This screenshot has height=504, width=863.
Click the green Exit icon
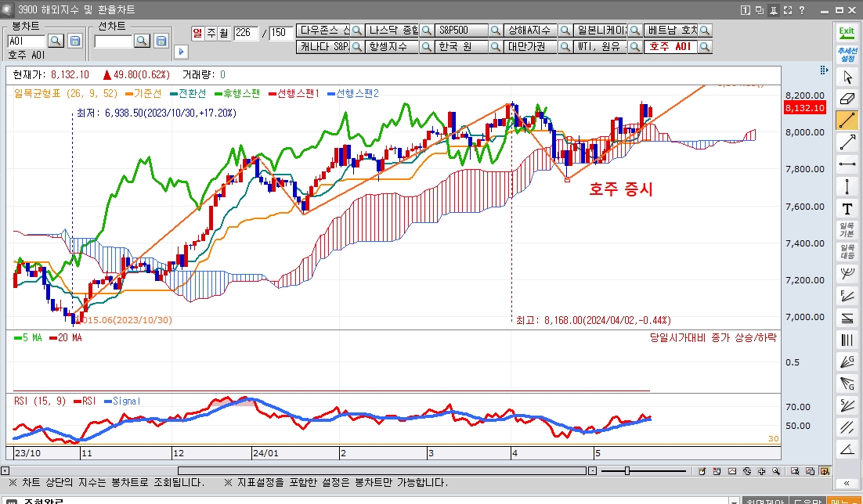[x=847, y=32]
